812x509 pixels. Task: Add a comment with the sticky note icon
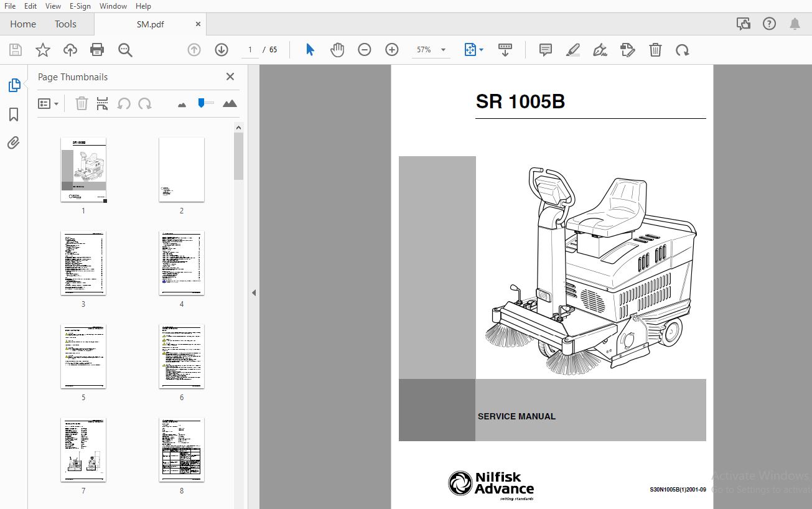pyautogui.click(x=546, y=50)
